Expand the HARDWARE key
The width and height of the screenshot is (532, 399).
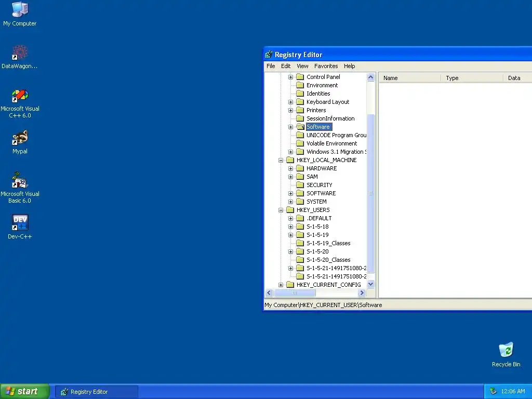(291, 169)
